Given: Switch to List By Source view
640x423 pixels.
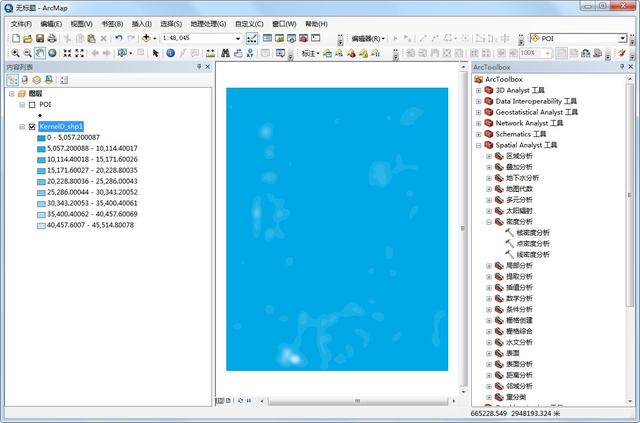Looking at the screenshot, I should point(24,79).
